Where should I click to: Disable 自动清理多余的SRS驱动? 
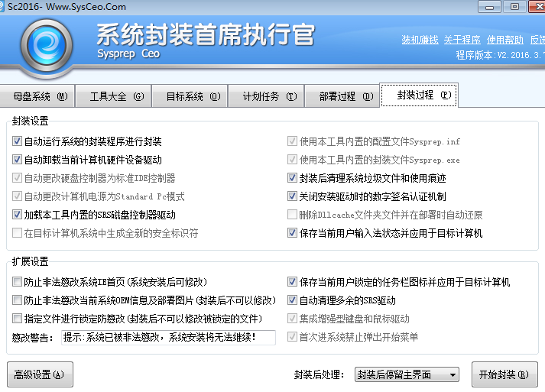pos(292,300)
